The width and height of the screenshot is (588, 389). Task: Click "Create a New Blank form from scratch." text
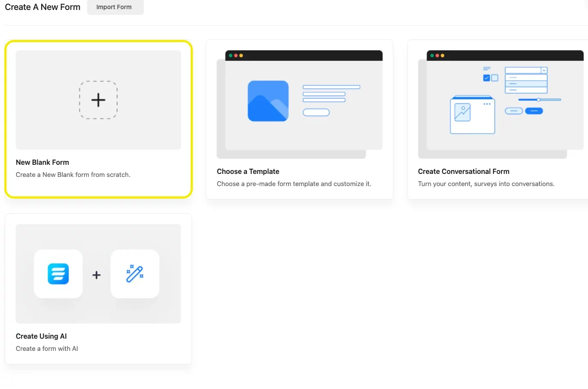(x=73, y=175)
